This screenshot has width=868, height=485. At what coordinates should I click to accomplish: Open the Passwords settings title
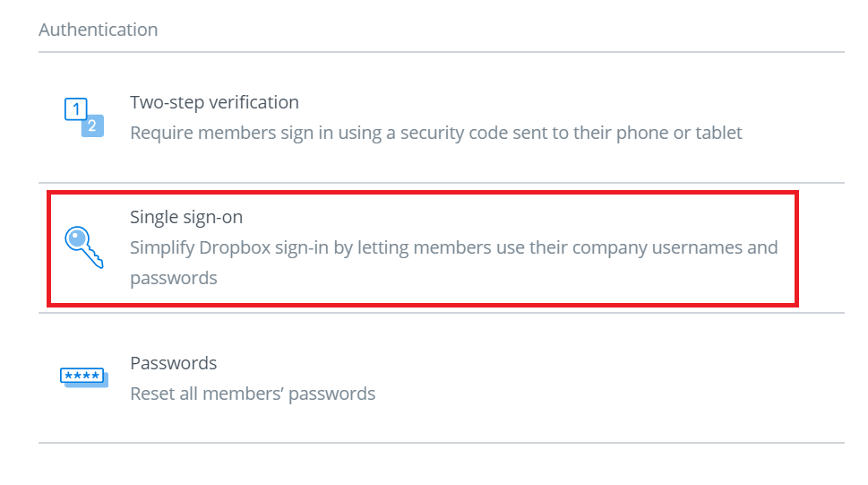pos(174,363)
